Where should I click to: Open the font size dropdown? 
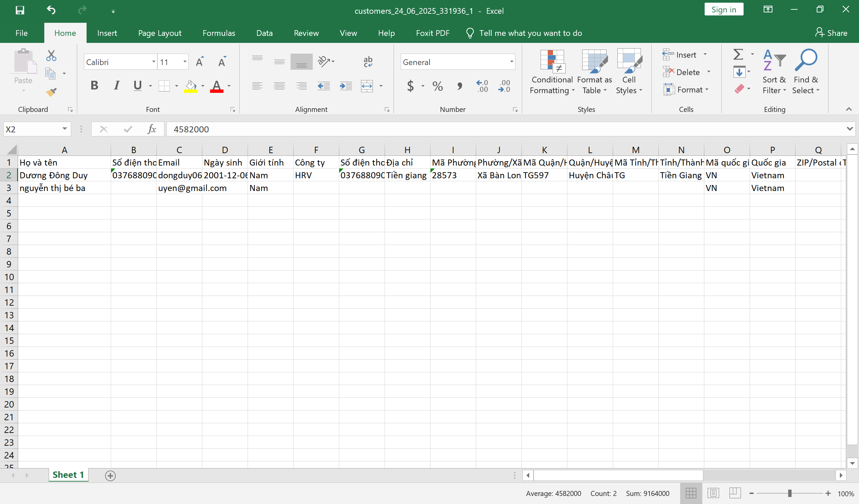(x=185, y=62)
